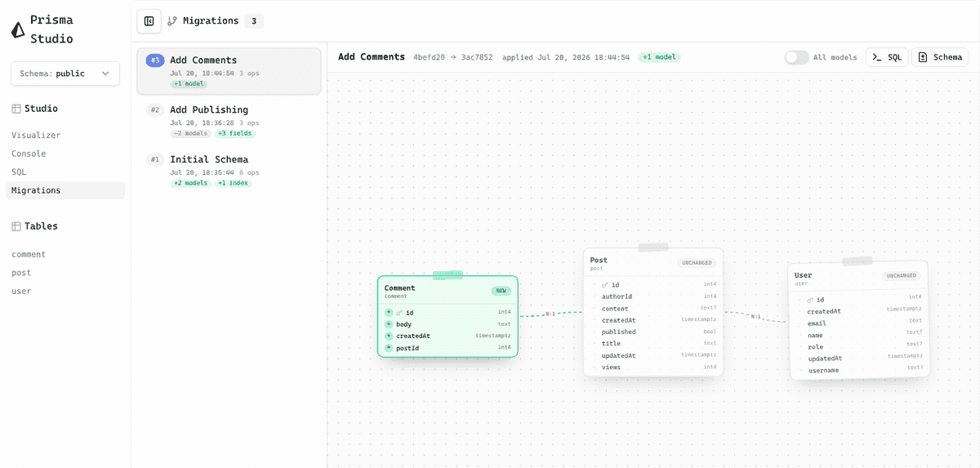This screenshot has height=468, width=980.
Task: Click the +1 model badge in header
Action: tap(659, 57)
